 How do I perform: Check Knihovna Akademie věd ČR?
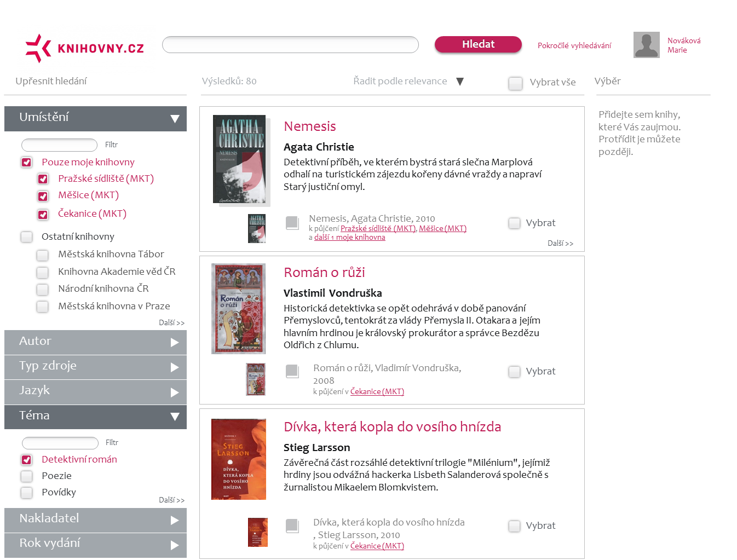click(43, 272)
